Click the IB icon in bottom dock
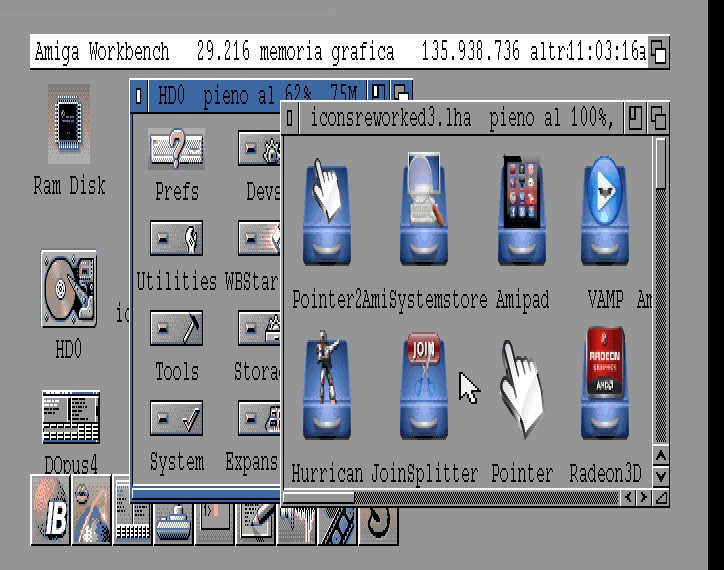 50,510
